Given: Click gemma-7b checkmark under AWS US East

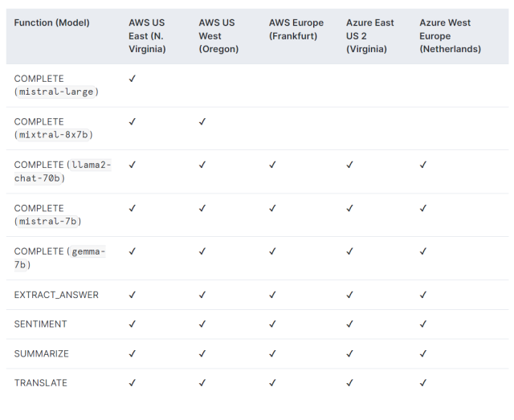Looking at the screenshot, I should (132, 251).
